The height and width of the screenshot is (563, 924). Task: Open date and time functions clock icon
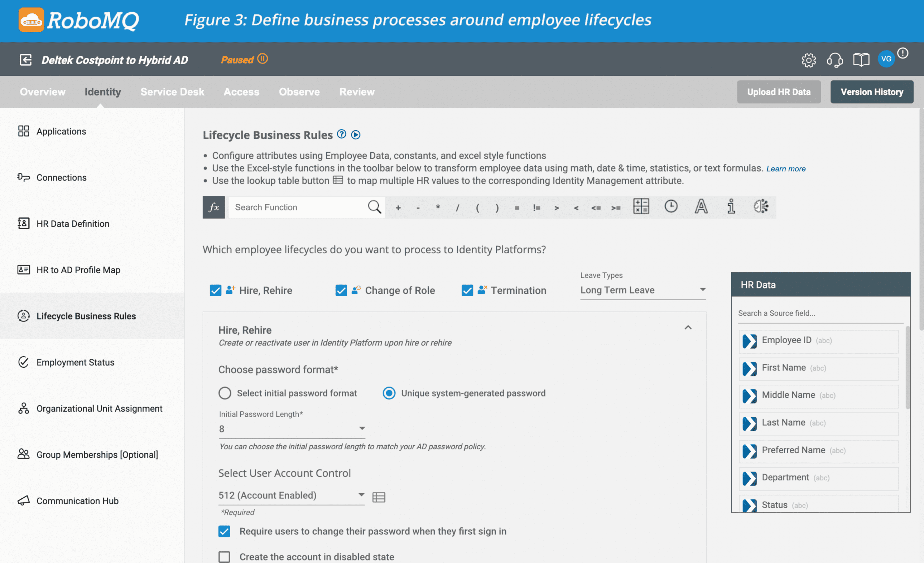coord(671,206)
